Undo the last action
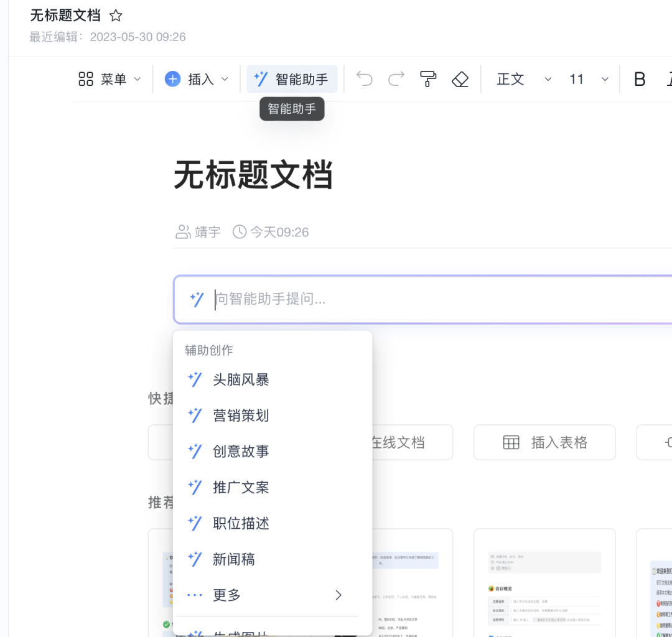 pos(365,79)
